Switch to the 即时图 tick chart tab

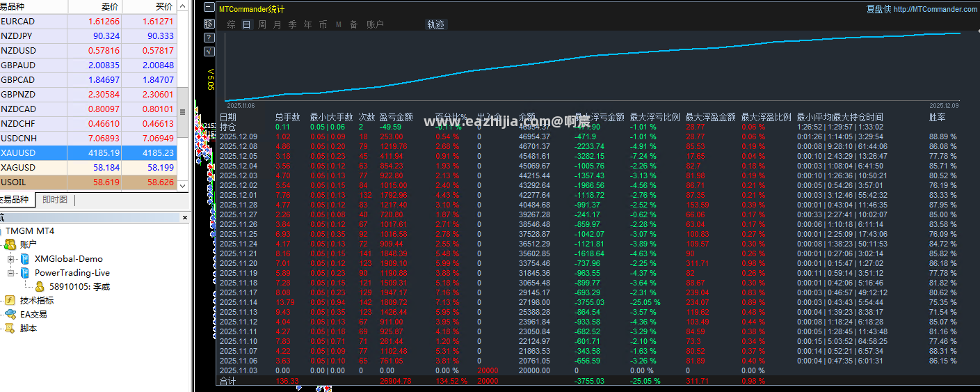(55, 200)
